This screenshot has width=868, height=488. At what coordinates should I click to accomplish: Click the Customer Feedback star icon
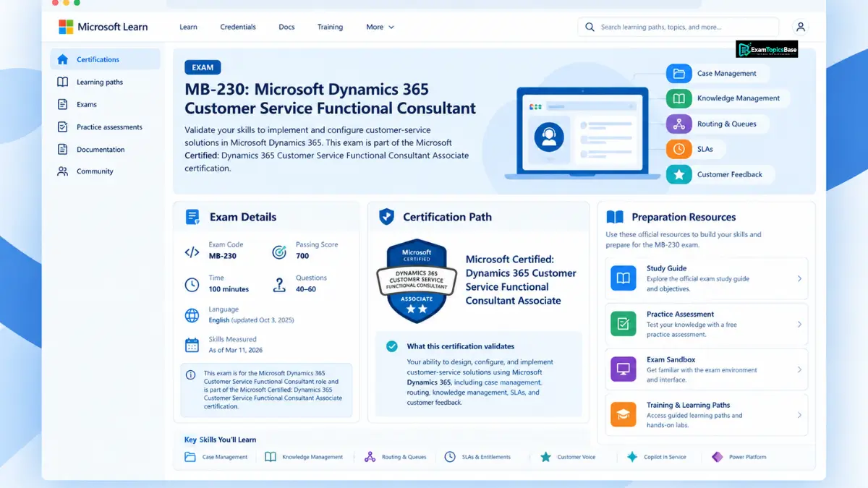[678, 174]
